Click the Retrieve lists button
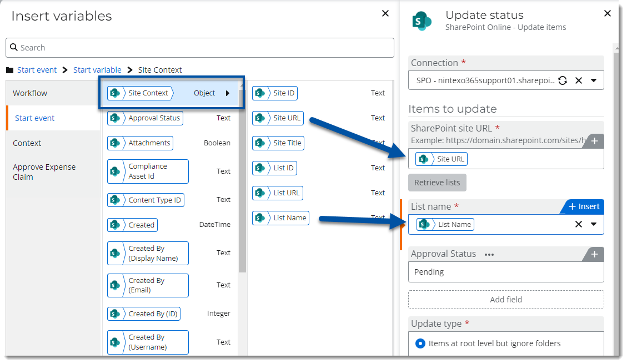The height and width of the screenshot is (364, 627). click(437, 183)
